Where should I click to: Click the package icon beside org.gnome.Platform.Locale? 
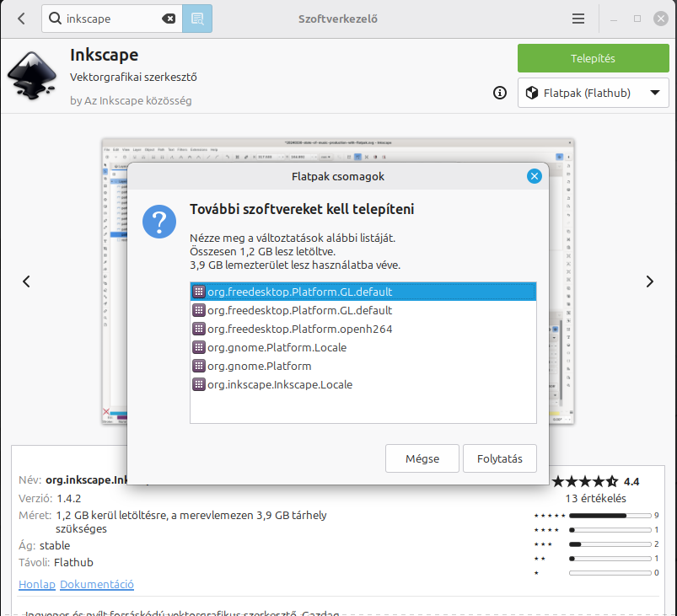[199, 347]
